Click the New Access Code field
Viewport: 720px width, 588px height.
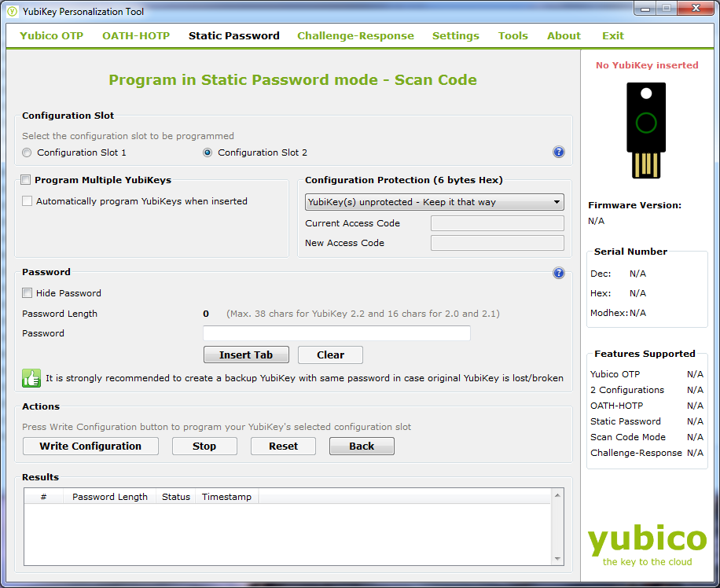tap(498, 243)
